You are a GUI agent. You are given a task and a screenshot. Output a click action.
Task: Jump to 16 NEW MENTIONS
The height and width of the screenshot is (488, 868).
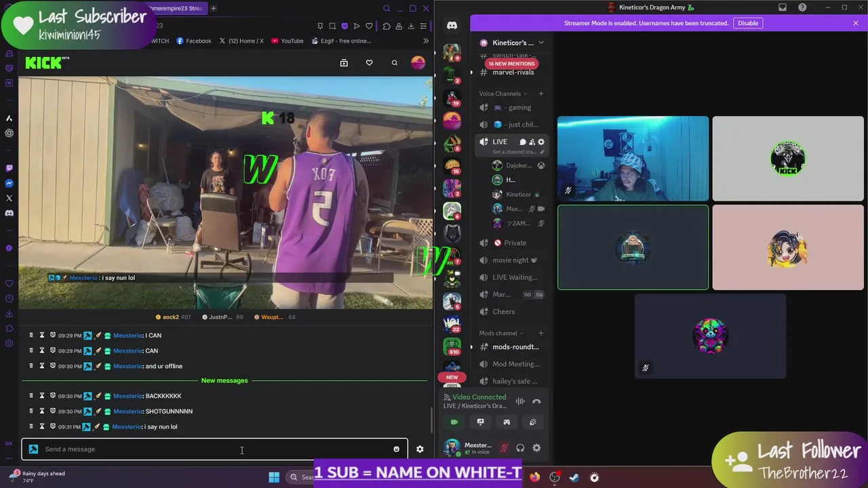pyautogui.click(x=512, y=64)
